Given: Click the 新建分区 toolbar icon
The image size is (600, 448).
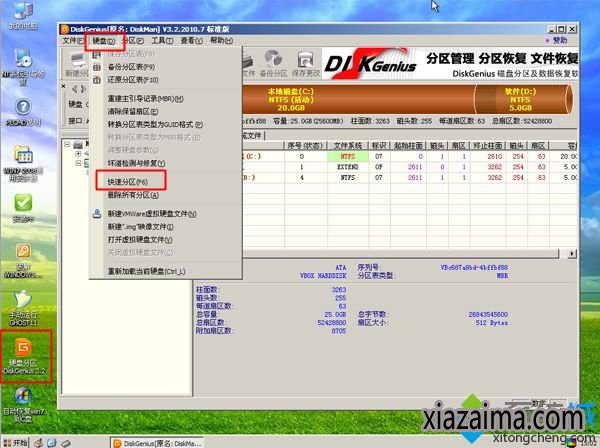Looking at the screenshot, I should [x=77, y=64].
